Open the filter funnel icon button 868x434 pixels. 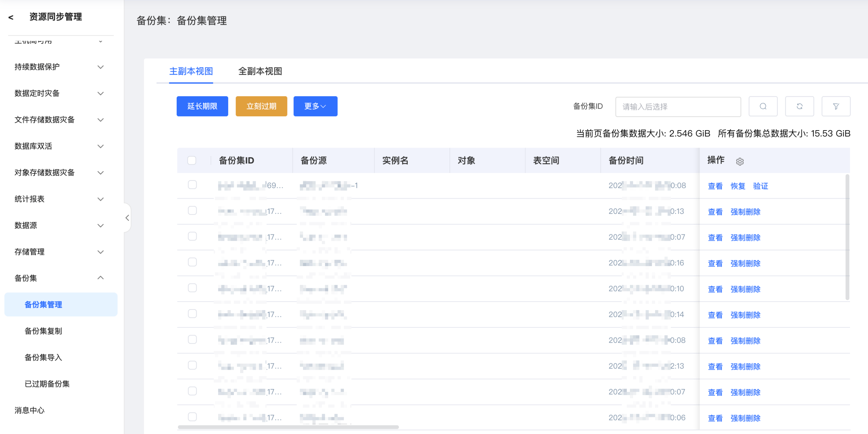835,106
